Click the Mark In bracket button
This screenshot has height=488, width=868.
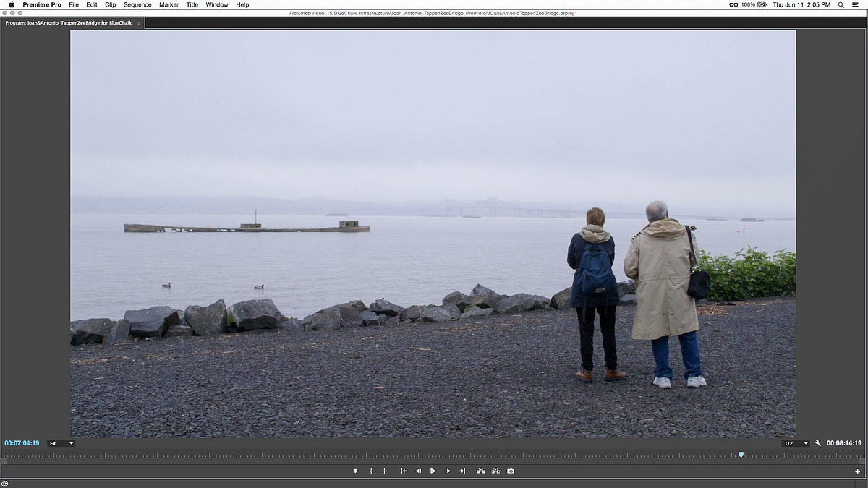pyautogui.click(x=371, y=471)
